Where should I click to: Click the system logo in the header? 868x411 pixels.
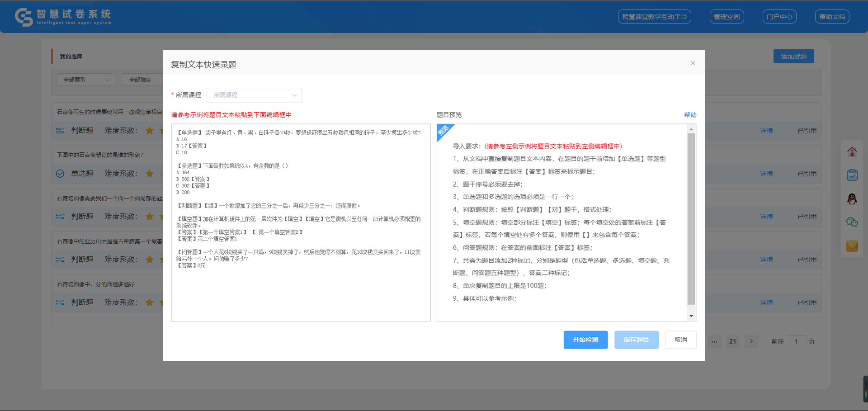63,17
